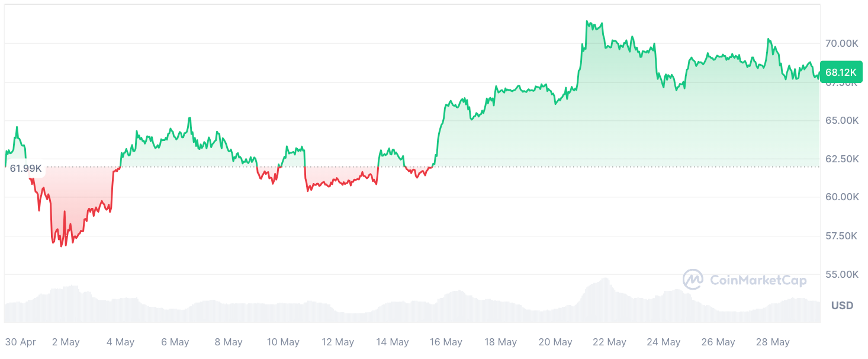The width and height of the screenshot is (868, 359).
Task: Click the 26 May date label
Action: tap(718, 342)
